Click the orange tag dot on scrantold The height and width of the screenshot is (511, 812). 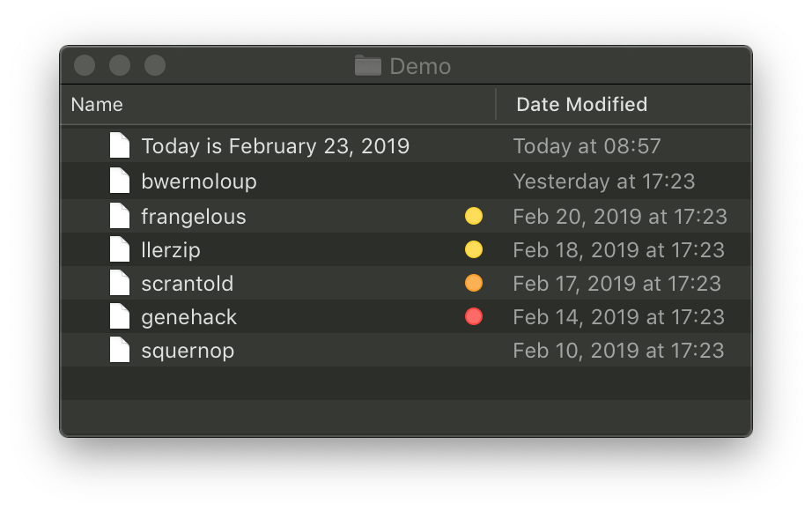(x=474, y=283)
